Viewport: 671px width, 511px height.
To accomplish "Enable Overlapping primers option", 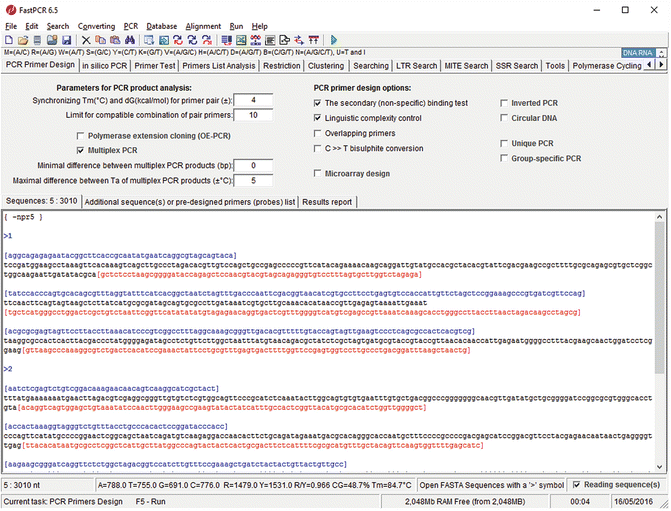I will (x=317, y=133).
